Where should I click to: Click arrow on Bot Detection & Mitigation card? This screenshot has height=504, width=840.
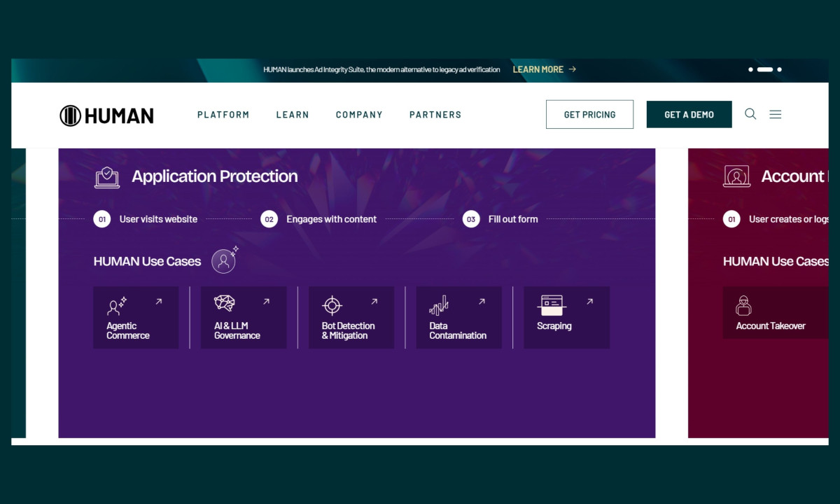(374, 302)
